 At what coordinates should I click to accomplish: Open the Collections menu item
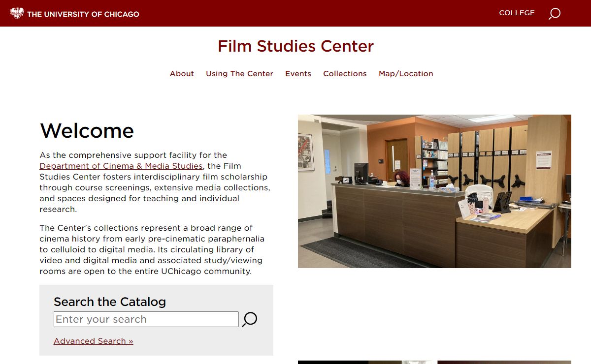(345, 74)
